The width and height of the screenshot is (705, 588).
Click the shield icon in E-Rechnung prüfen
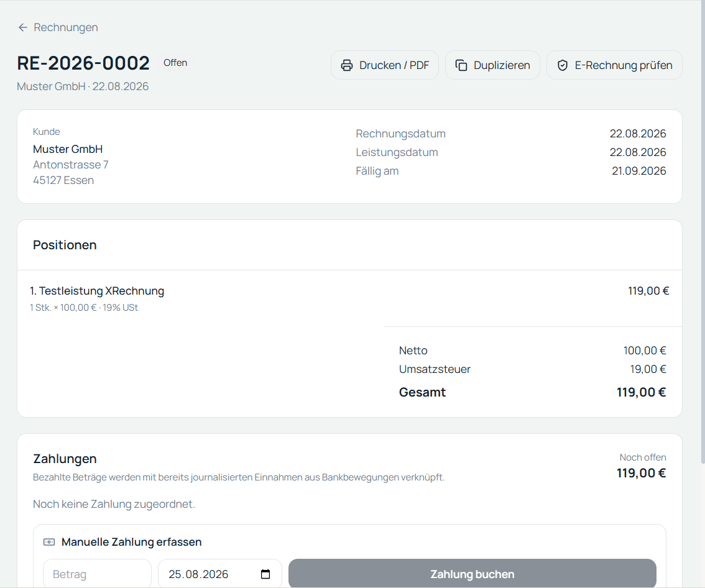(563, 65)
